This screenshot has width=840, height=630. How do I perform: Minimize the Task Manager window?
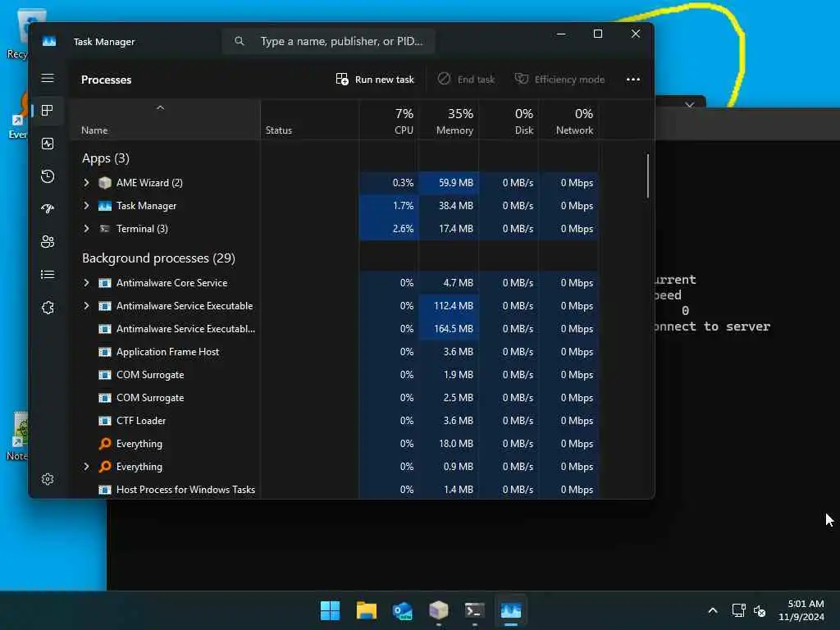[x=561, y=34]
